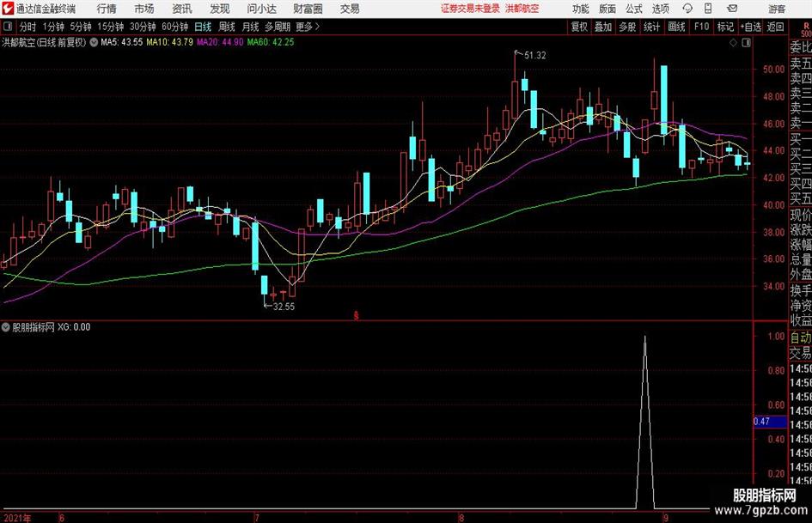Viewport: 812px width, 523px height.
Task: Select the 多周期 multi-period tab
Action: (x=278, y=27)
